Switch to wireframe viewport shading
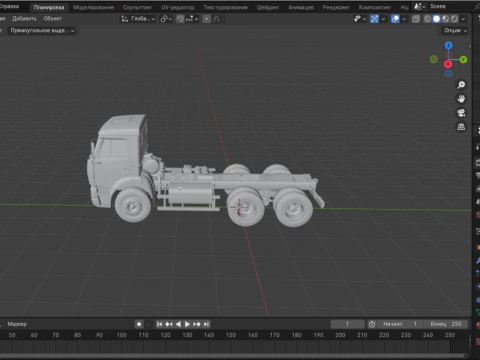The width and height of the screenshot is (480, 360). click(427, 19)
